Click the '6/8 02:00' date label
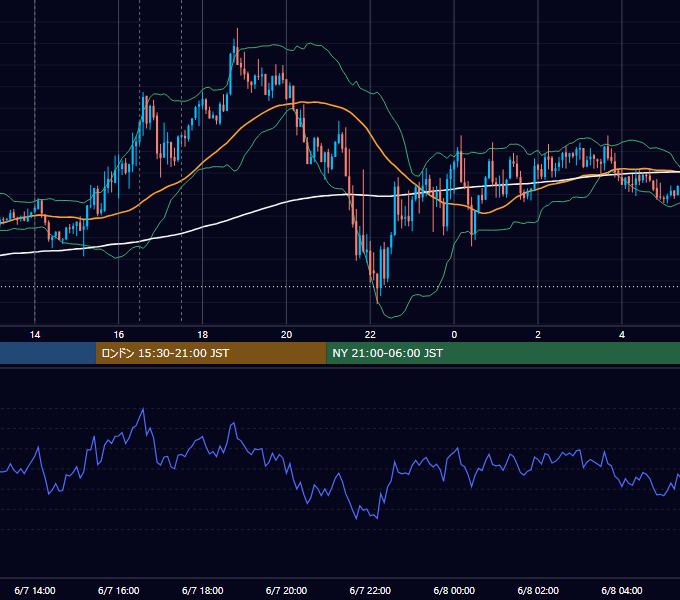This screenshot has height=600, width=680. 538,590
